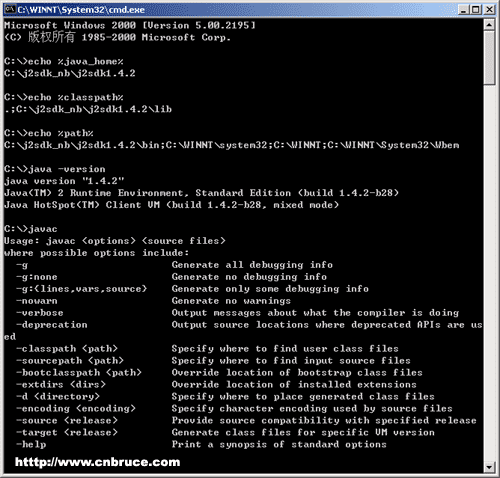Viewport: 500px width, 478px height.
Task: Click the '-verbose' option text
Action: tap(40, 313)
